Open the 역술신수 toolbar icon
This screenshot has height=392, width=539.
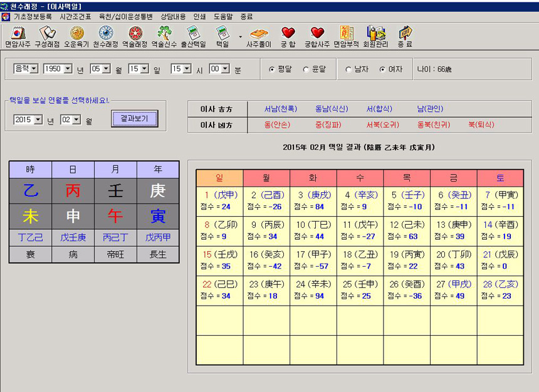coord(164,36)
